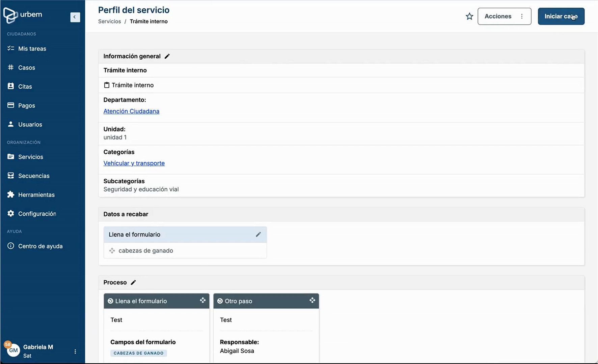Click the drag handle beside cabezas de ganado
Viewport: 598px width, 364px height.
pyautogui.click(x=112, y=251)
